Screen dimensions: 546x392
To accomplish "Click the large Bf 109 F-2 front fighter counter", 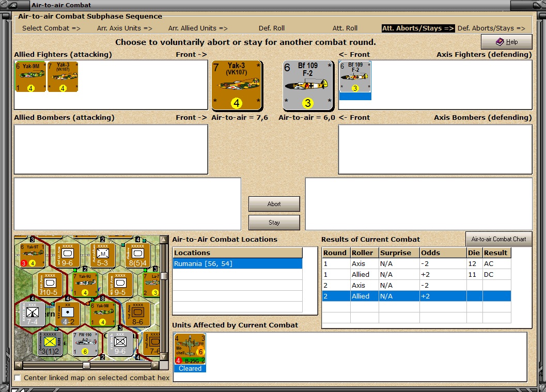I will tap(308, 85).
